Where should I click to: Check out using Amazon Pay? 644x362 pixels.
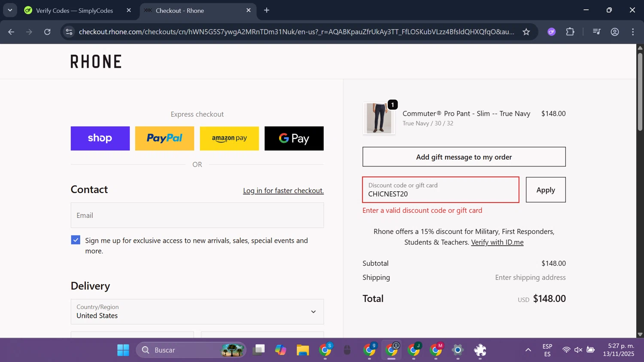pos(229,139)
